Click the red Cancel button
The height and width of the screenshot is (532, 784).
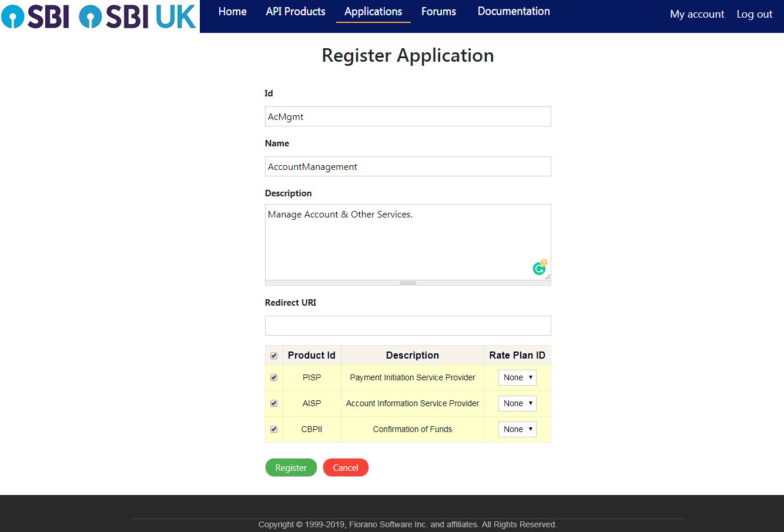point(346,467)
